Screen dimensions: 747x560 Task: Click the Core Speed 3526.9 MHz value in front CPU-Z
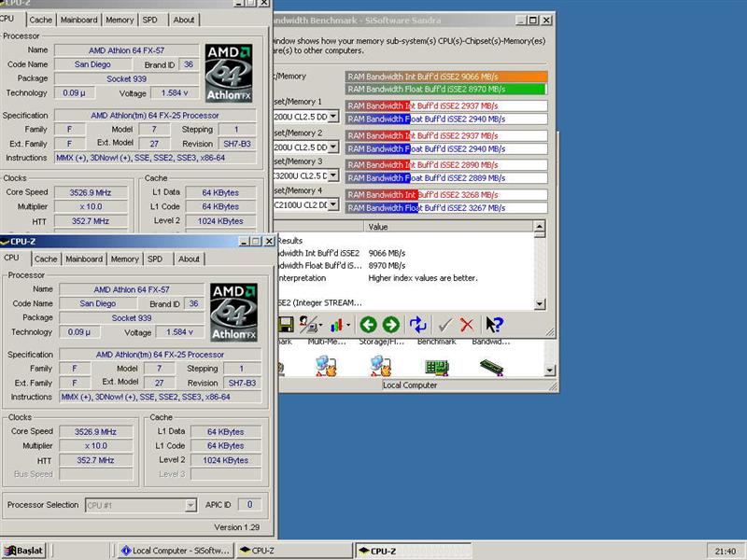pyautogui.click(x=95, y=432)
